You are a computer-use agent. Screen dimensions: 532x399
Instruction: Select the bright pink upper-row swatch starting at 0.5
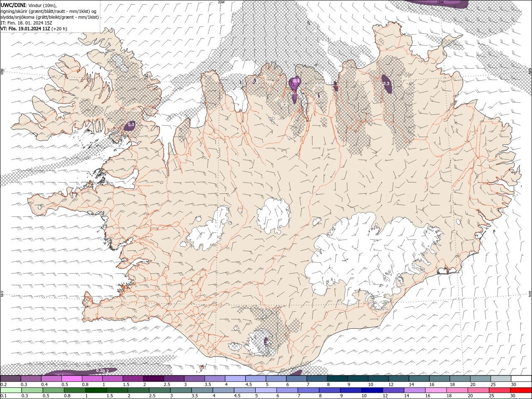(72, 379)
